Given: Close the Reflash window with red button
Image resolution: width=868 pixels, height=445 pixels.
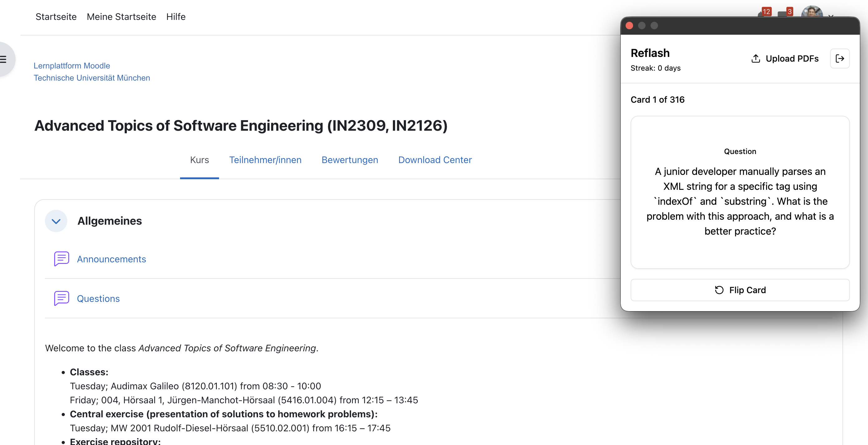Looking at the screenshot, I should (629, 26).
